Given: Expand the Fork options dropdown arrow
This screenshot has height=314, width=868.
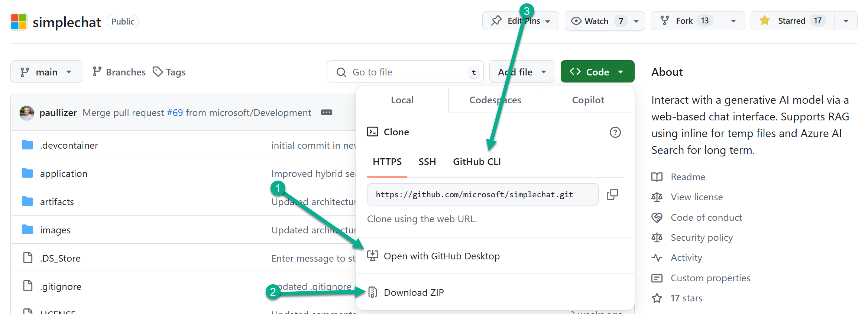Looking at the screenshot, I should click(733, 21).
